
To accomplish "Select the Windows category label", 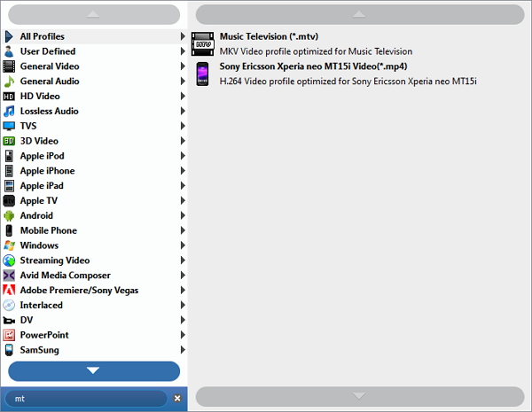I will pyautogui.click(x=39, y=245).
